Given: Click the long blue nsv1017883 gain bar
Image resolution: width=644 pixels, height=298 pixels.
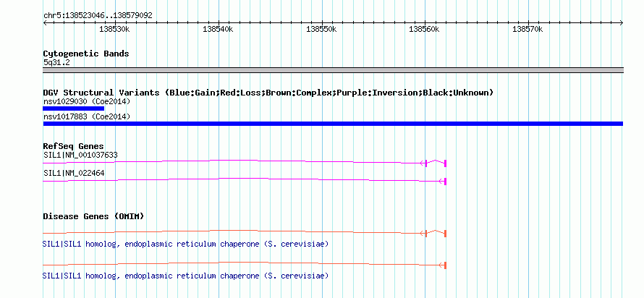Looking at the screenshot, I should tap(333, 124).
